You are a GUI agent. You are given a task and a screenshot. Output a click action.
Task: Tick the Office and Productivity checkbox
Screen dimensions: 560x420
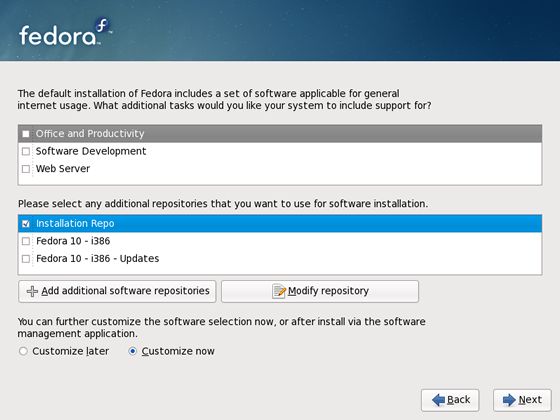[x=26, y=134]
